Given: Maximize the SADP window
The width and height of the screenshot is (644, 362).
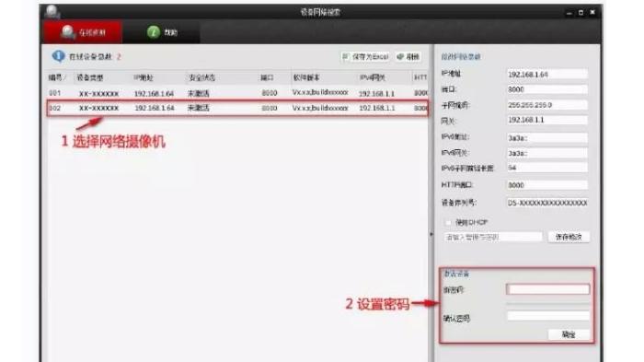Looking at the screenshot, I should pos(581,13).
